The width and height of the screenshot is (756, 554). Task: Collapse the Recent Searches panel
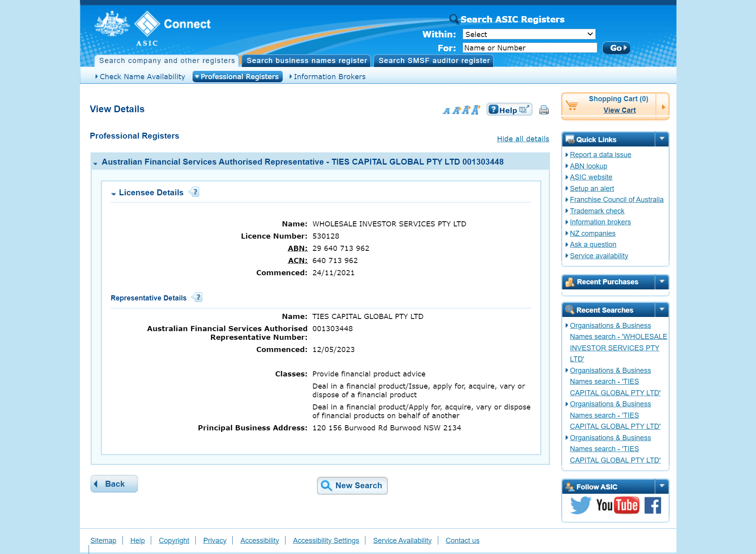662,309
